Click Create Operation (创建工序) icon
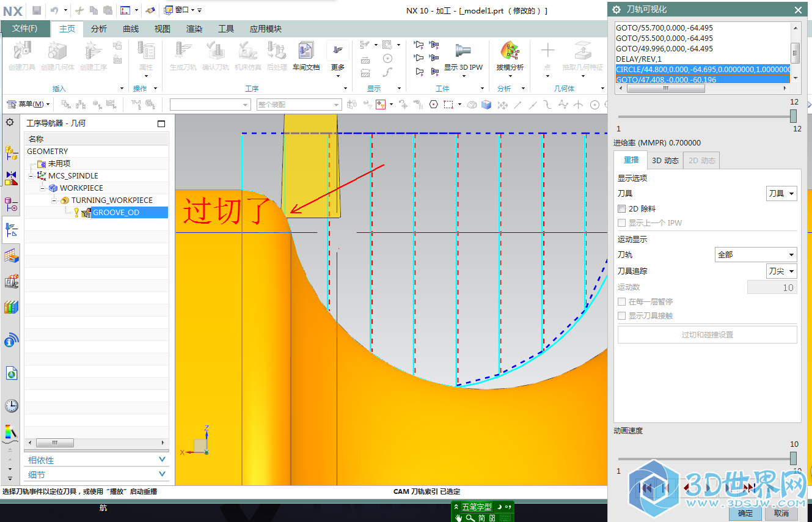The height and width of the screenshot is (522, 812). click(x=93, y=56)
